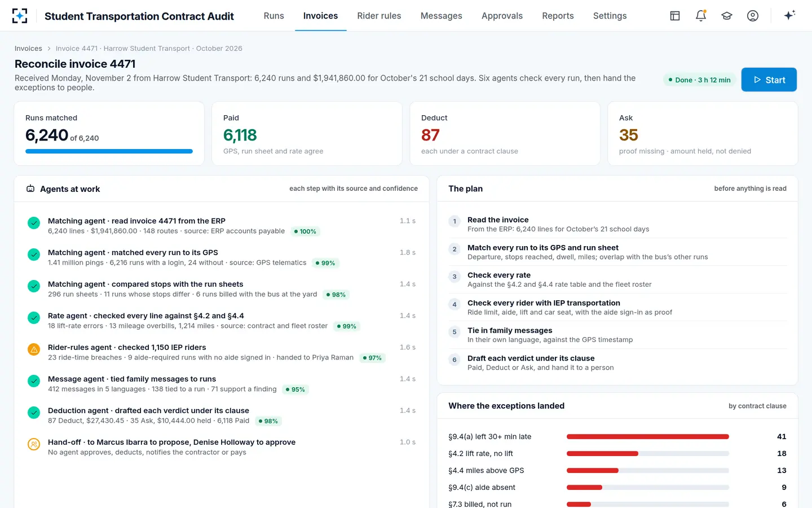Open the Approvals tab
812x508 pixels.
502,16
